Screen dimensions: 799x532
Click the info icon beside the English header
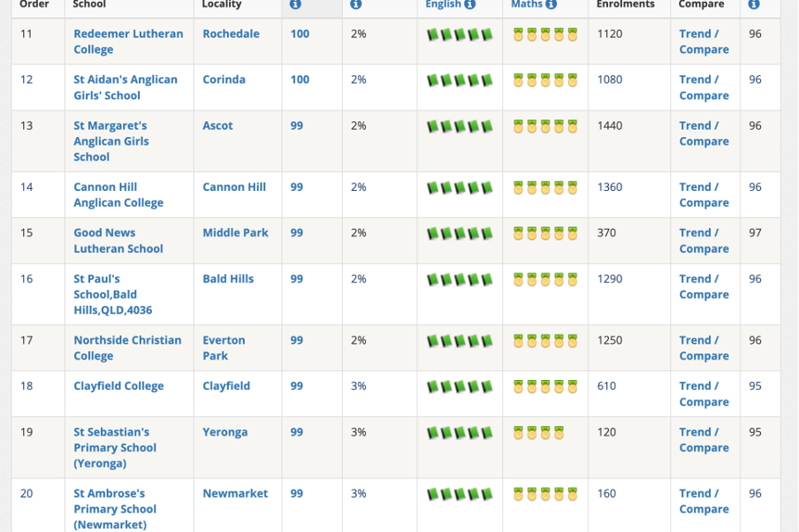(x=469, y=4)
